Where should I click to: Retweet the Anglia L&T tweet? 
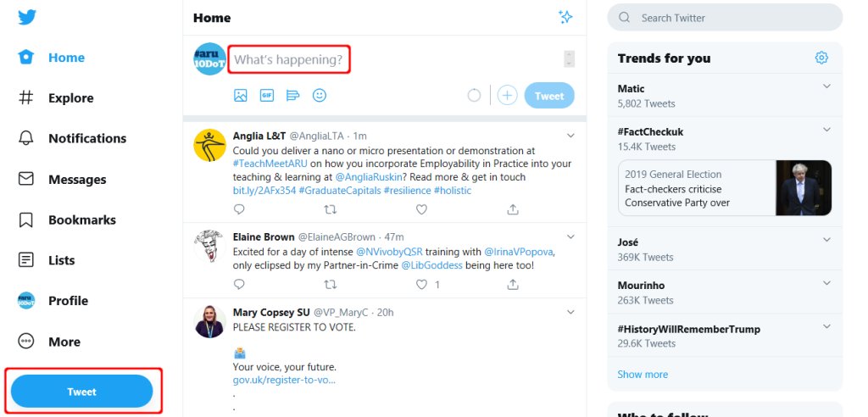point(331,209)
